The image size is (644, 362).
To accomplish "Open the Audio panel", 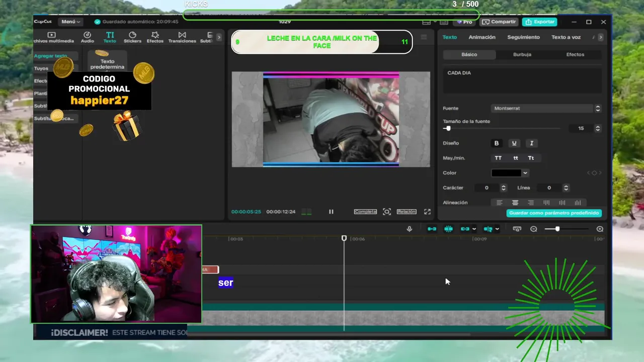I will coord(88,38).
